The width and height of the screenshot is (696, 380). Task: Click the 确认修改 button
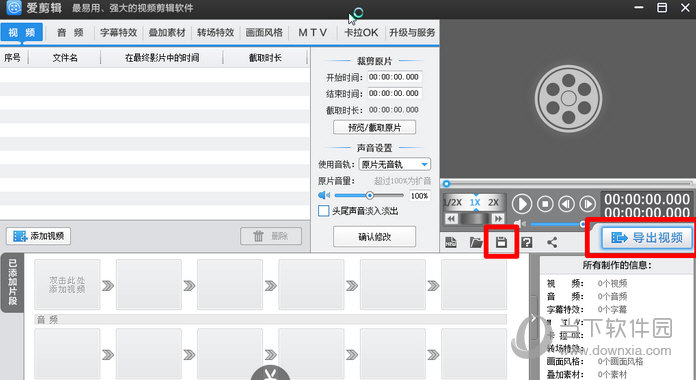click(x=374, y=237)
